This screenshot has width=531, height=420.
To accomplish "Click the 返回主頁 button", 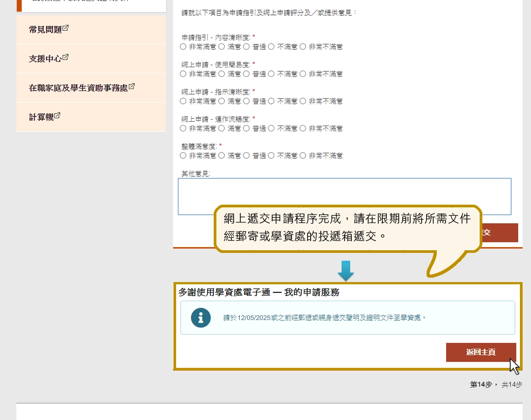I will [x=481, y=352].
